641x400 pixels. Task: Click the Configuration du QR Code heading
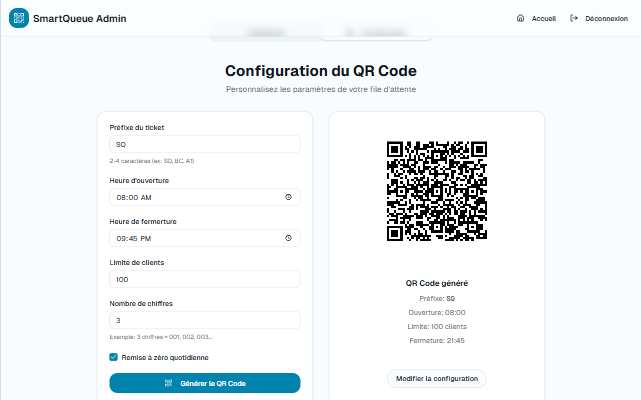coord(320,71)
